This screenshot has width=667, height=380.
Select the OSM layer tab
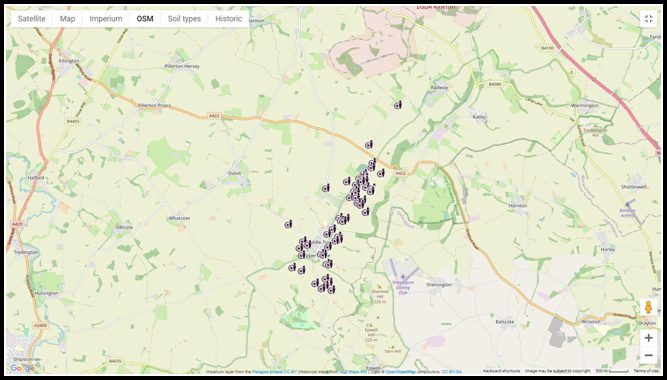tap(145, 19)
